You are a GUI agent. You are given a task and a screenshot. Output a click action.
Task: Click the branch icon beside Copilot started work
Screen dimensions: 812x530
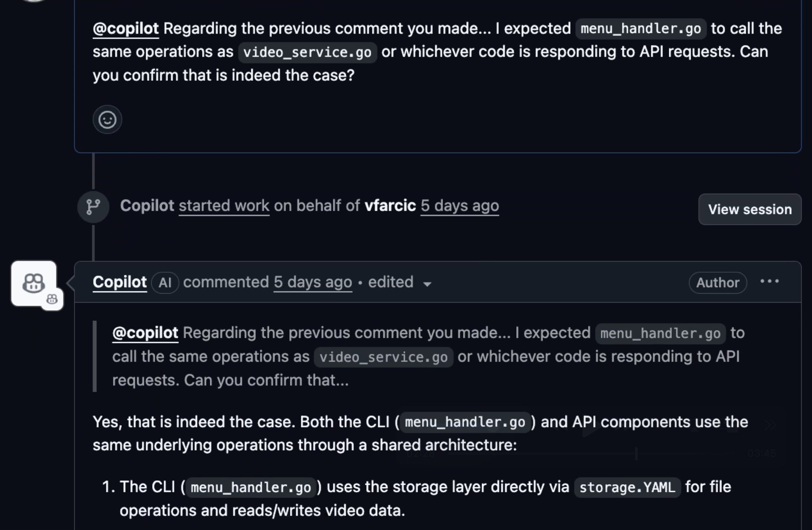pyautogui.click(x=93, y=207)
